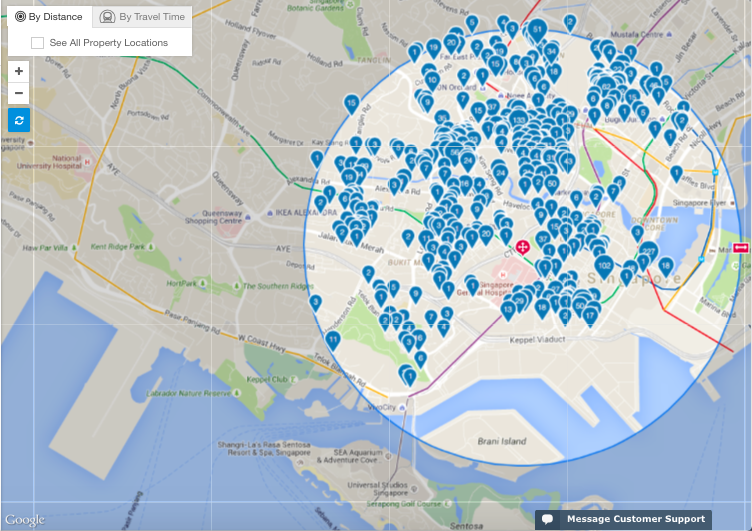Click the Keppel Viaduct road label

[x=537, y=340]
